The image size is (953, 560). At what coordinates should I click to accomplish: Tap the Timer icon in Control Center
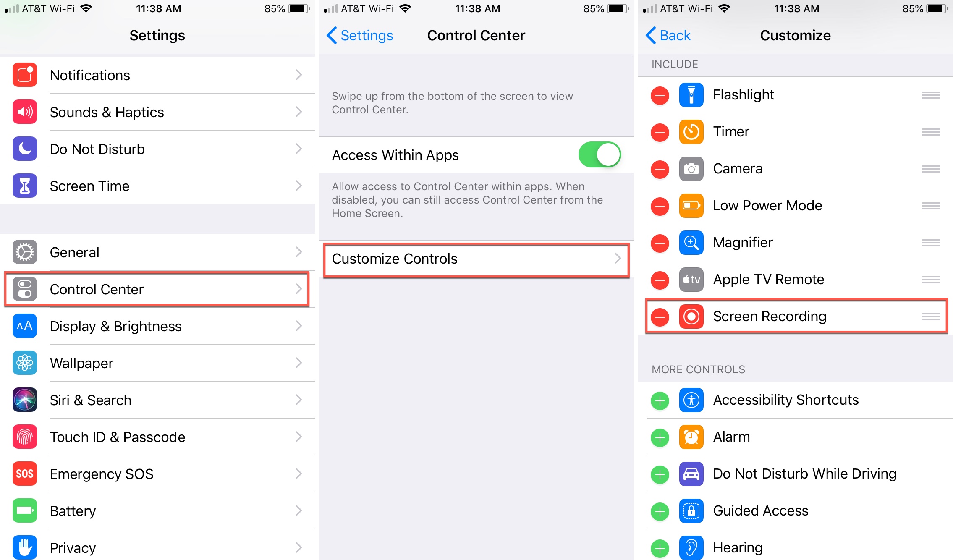click(692, 132)
